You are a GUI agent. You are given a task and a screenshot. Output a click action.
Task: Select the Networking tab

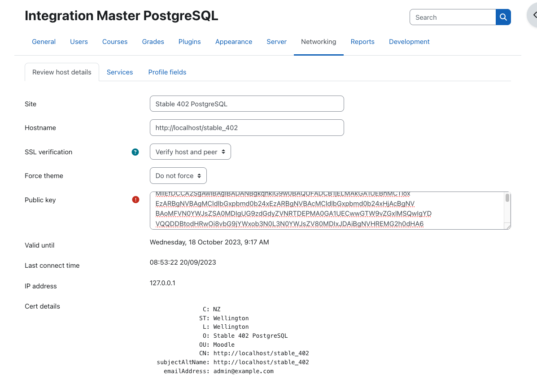319,42
